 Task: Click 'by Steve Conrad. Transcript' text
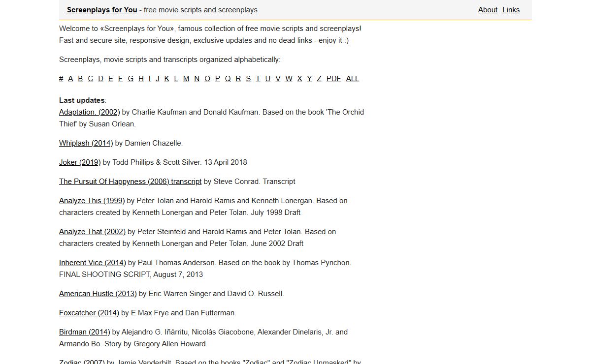click(249, 182)
